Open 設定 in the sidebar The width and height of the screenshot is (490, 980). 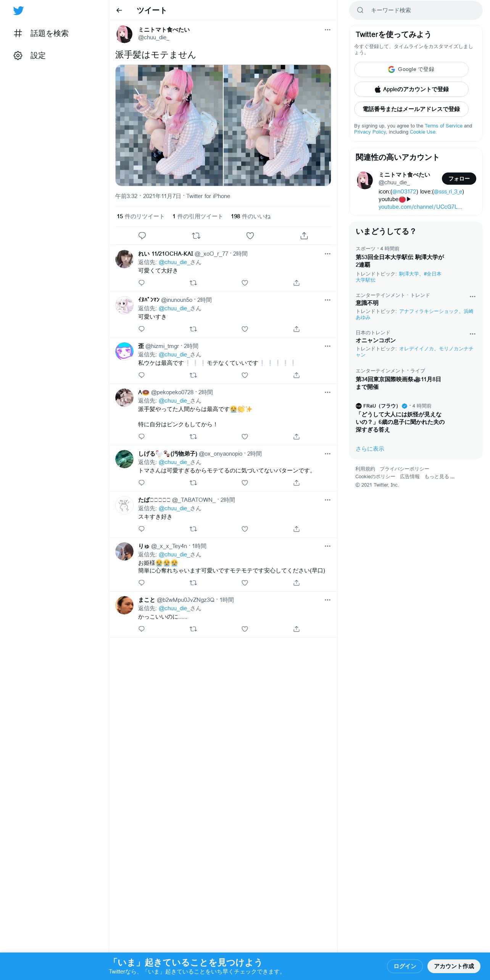coord(30,56)
